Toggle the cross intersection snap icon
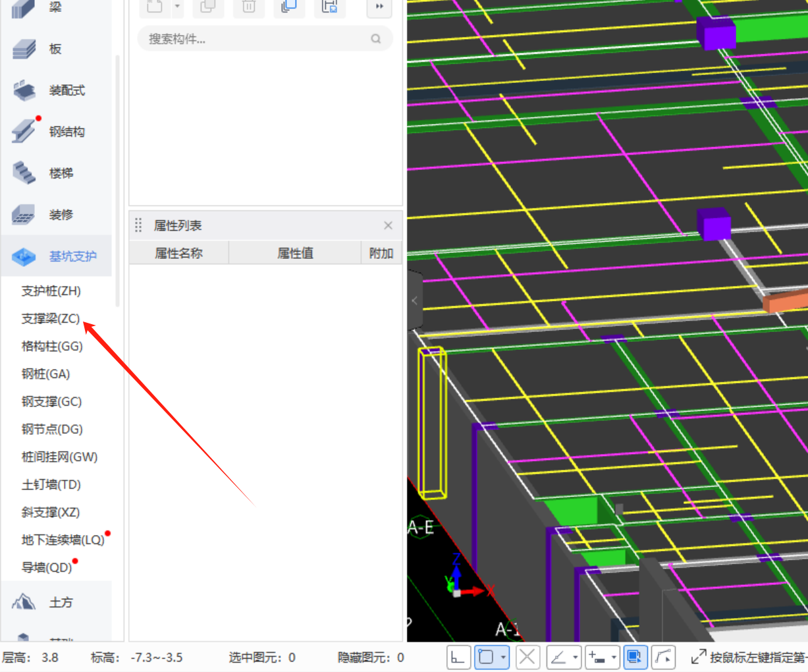This screenshot has width=808, height=672. 527,657
